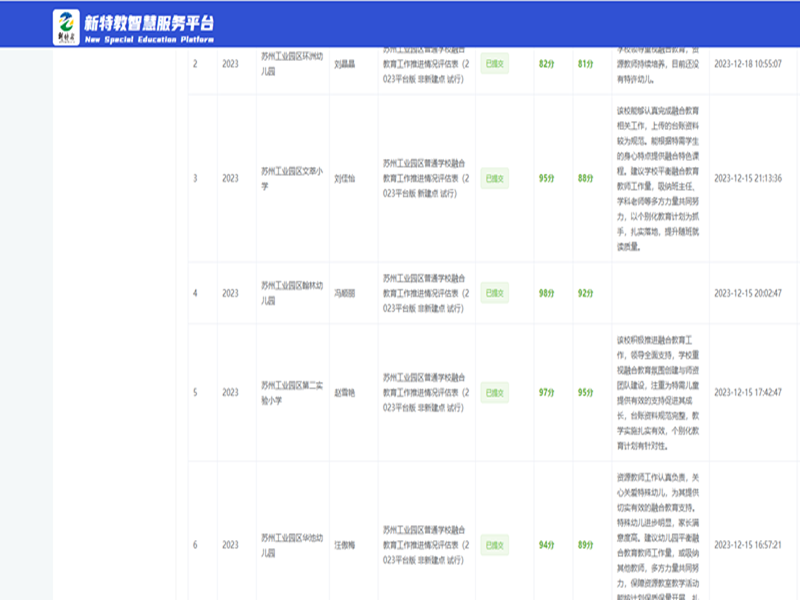Click the row number 6 cell
This screenshot has width=800, height=600.
(195, 545)
